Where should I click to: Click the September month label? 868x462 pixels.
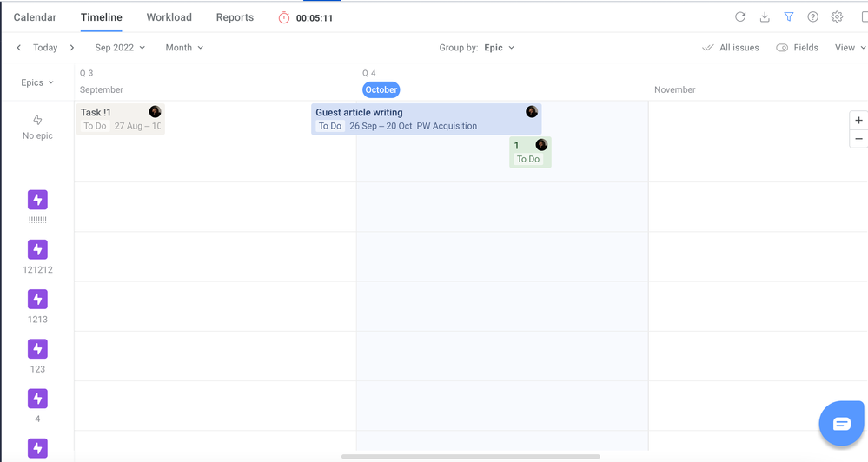102,89
